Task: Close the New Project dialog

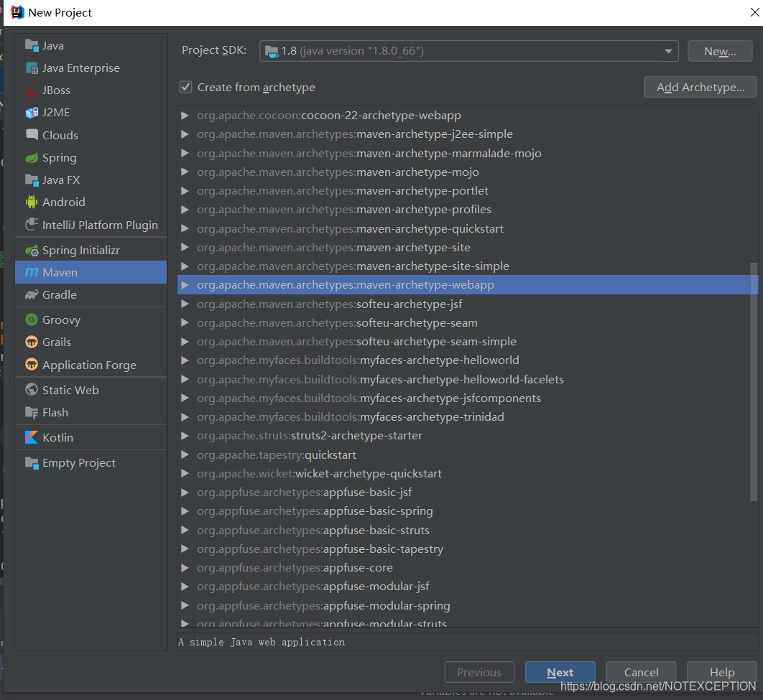Action: [754, 12]
